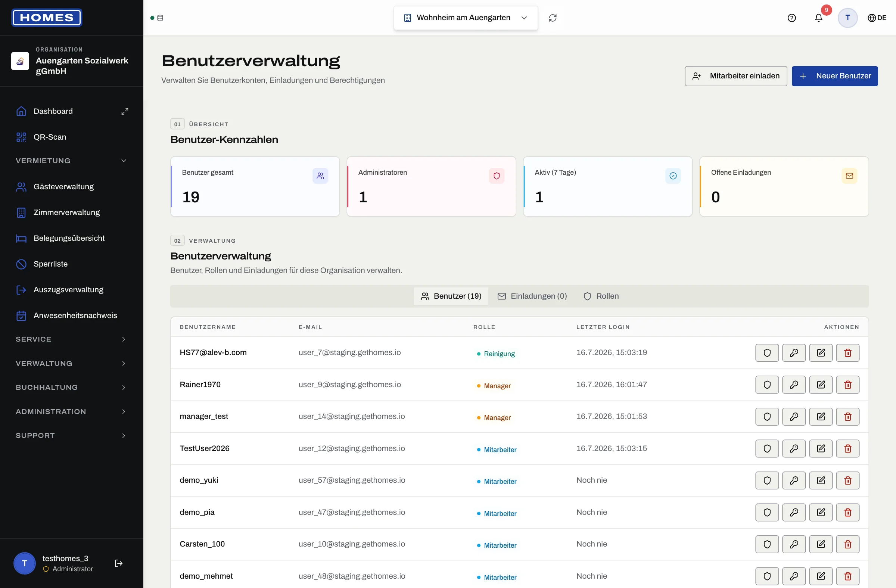Image resolution: width=896 pixels, height=588 pixels.
Task: Click shield permissions icon for HS77@alev-b.com
Action: [767, 352]
